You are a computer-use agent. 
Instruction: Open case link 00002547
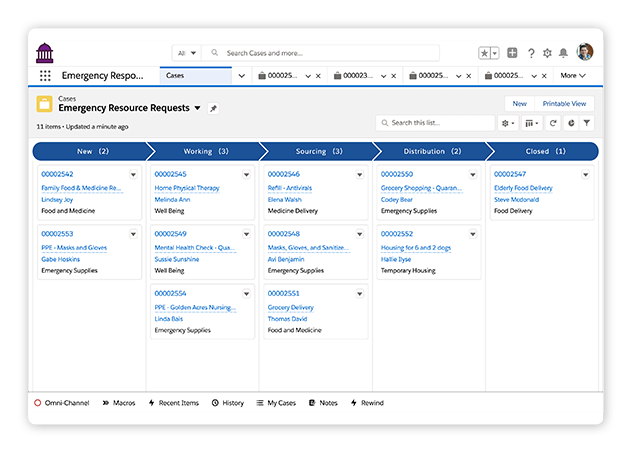click(x=509, y=174)
